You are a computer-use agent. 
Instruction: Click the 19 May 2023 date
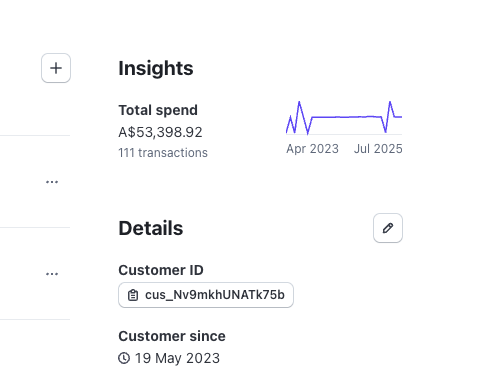(x=177, y=358)
